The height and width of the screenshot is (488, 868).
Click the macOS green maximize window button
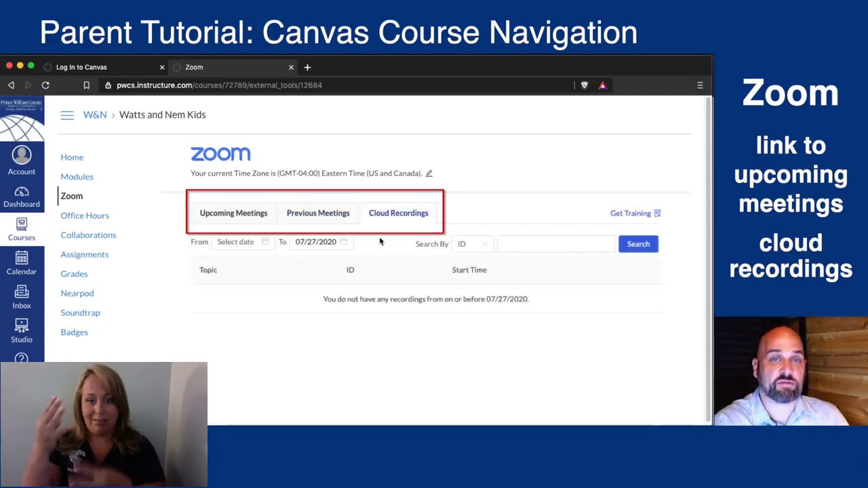[31, 65]
